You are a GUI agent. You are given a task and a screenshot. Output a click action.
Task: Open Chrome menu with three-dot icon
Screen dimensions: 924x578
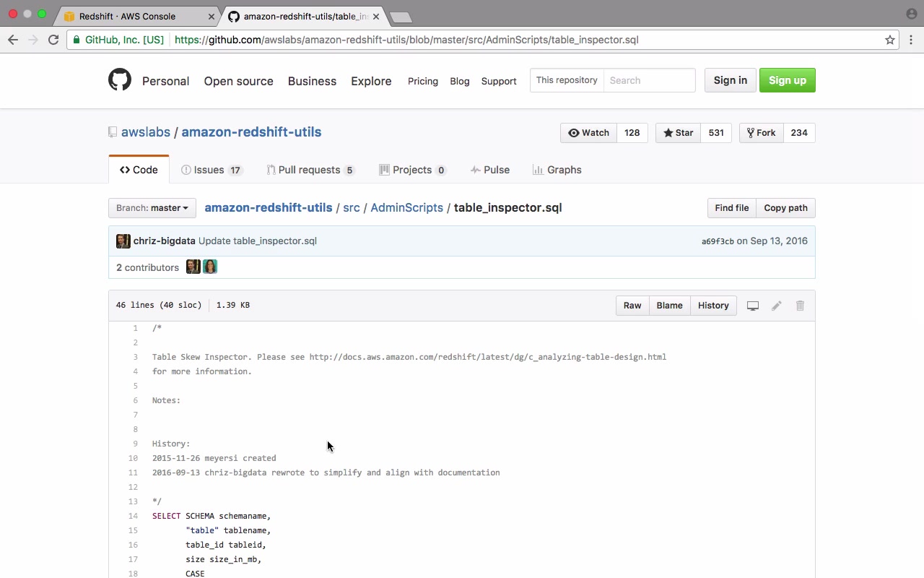pyautogui.click(x=911, y=40)
